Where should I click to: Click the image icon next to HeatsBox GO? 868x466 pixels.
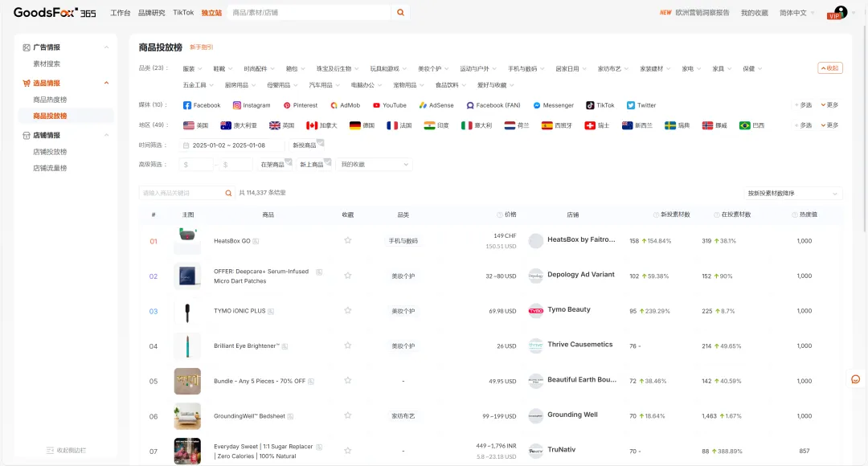click(256, 241)
